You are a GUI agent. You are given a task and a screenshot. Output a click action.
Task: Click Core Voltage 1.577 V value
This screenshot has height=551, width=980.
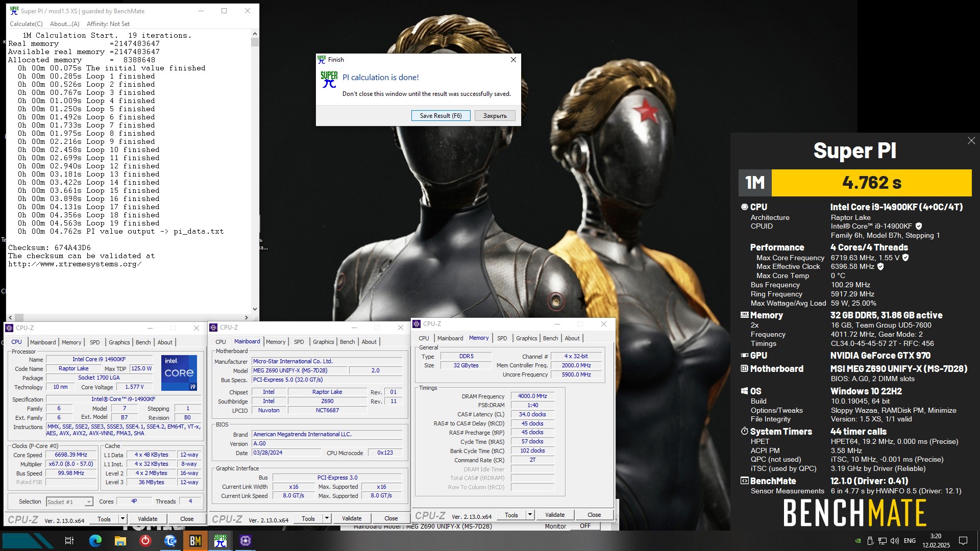pos(134,387)
